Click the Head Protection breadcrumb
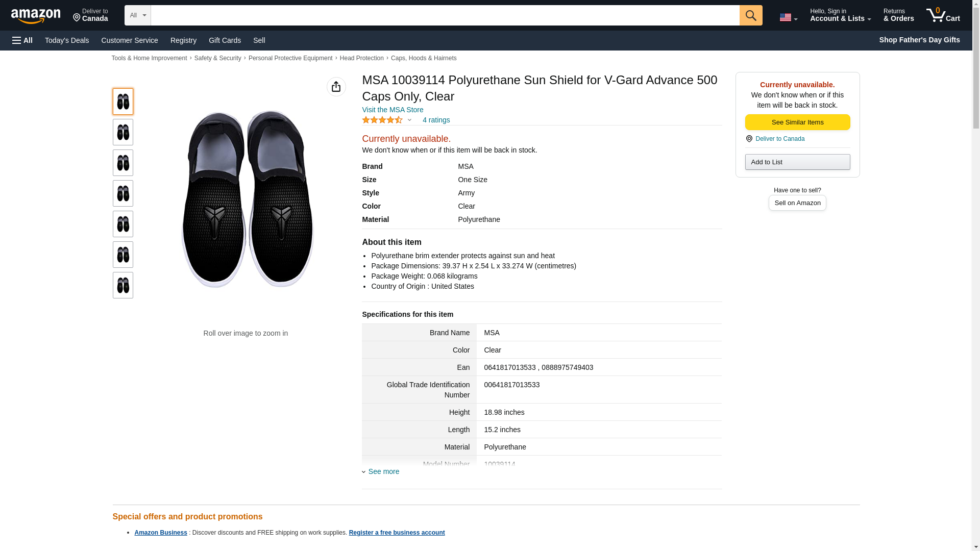 point(361,58)
